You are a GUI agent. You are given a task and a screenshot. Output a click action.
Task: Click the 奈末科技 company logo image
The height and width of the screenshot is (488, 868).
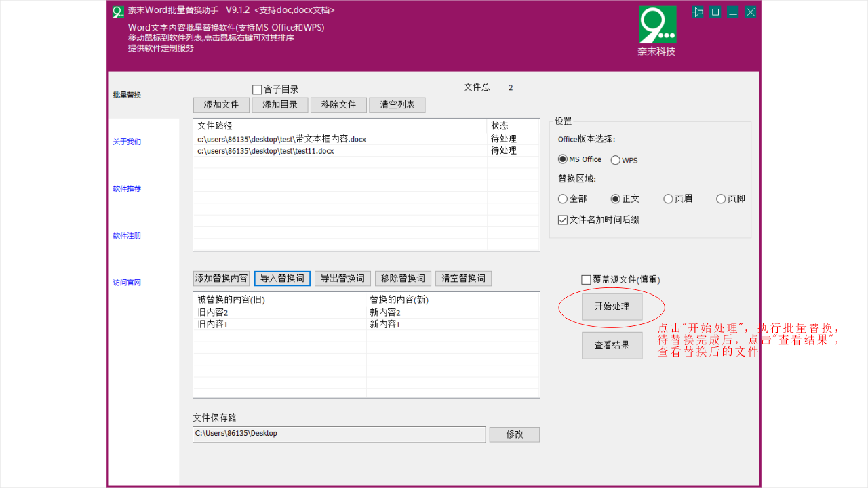[x=656, y=26]
